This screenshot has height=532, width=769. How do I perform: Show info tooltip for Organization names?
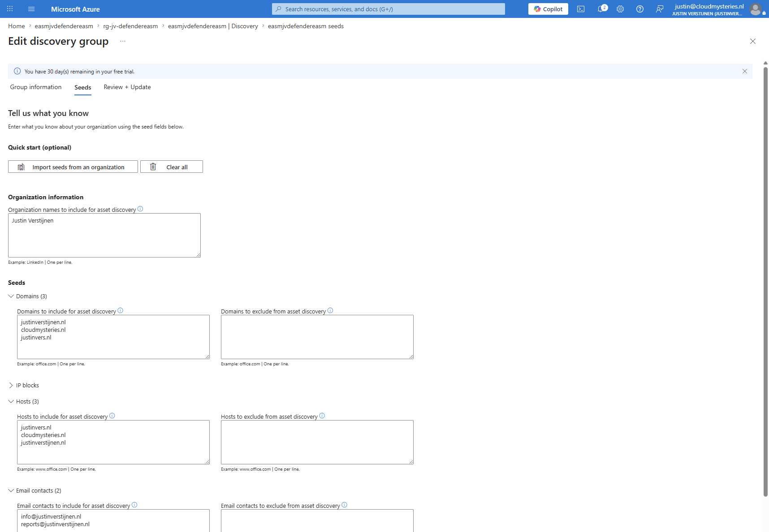[x=140, y=209]
